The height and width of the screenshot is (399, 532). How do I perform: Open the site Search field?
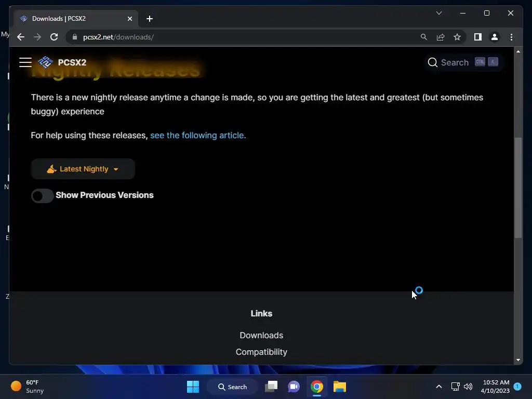[463, 62]
